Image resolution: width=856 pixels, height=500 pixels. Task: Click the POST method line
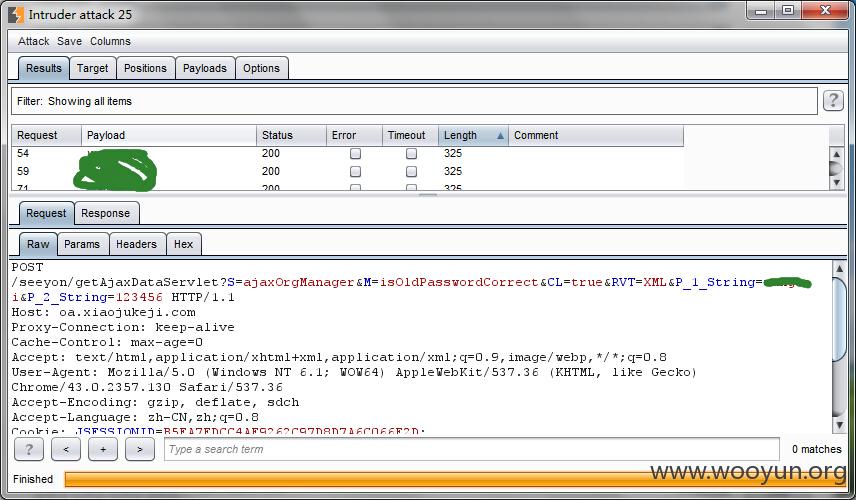(27, 267)
